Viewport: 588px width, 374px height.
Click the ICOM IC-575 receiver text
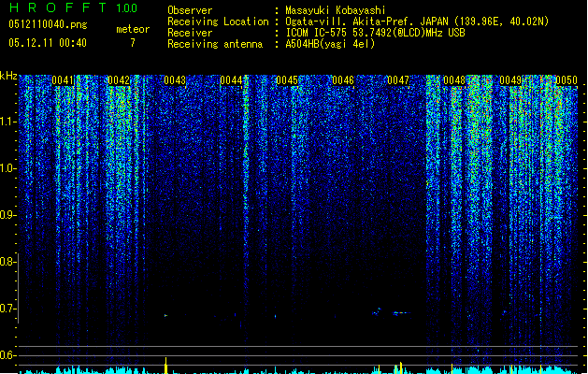pyautogui.click(x=375, y=33)
